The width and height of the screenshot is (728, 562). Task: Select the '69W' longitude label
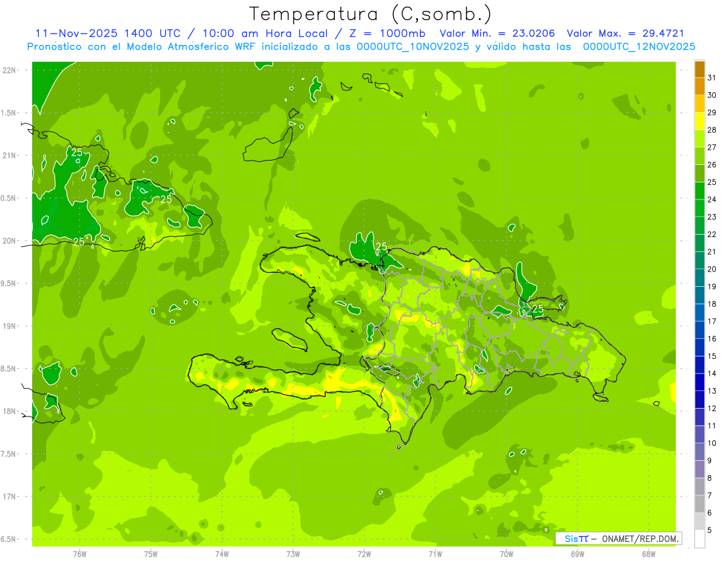tap(578, 554)
